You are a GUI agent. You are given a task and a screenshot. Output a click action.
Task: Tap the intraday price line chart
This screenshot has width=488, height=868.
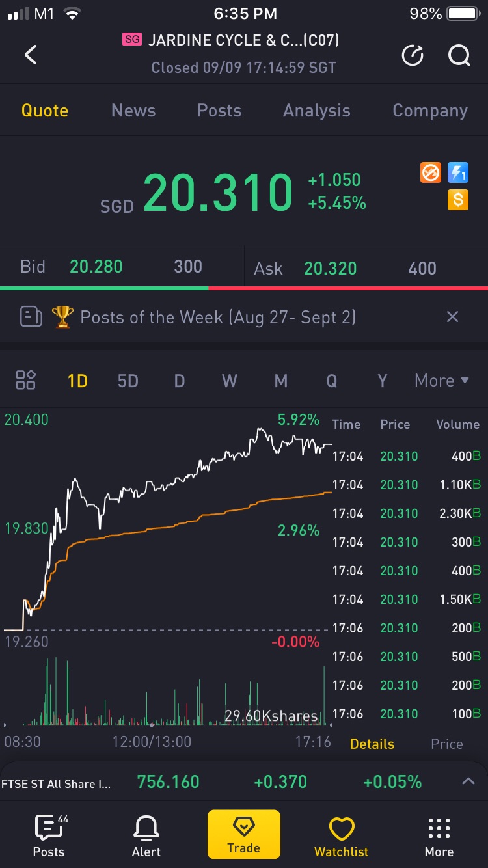coord(167,527)
